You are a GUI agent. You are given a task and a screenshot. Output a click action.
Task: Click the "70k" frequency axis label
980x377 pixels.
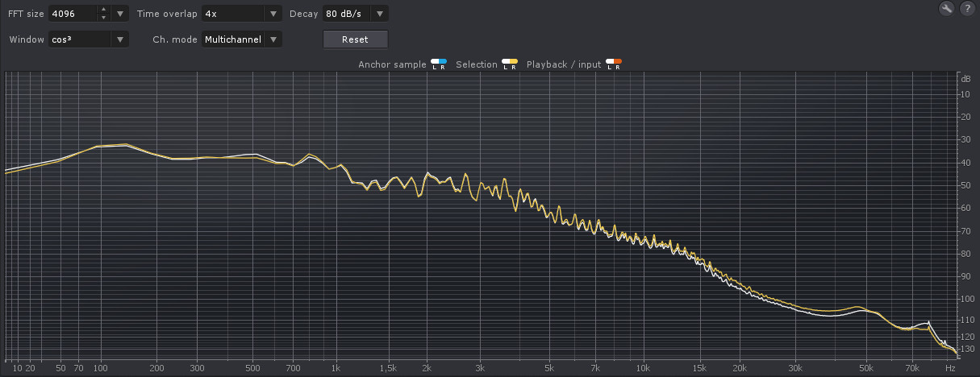point(912,367)
